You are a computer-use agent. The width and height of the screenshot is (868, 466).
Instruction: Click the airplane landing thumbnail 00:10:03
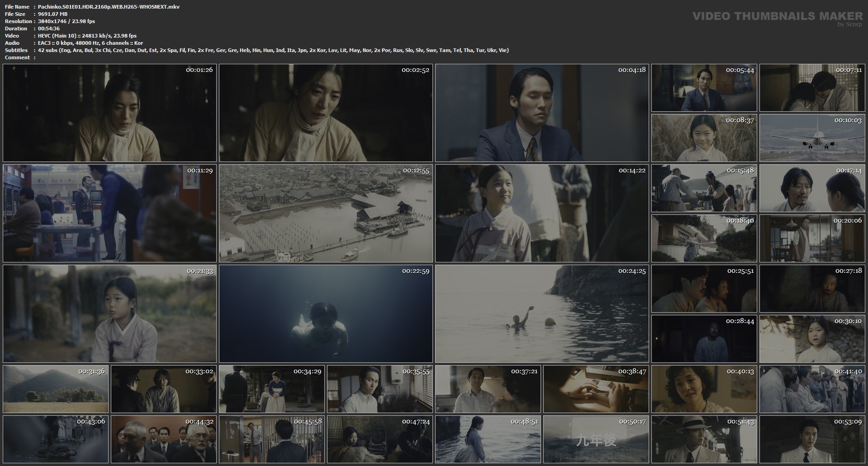coord(812,138)
